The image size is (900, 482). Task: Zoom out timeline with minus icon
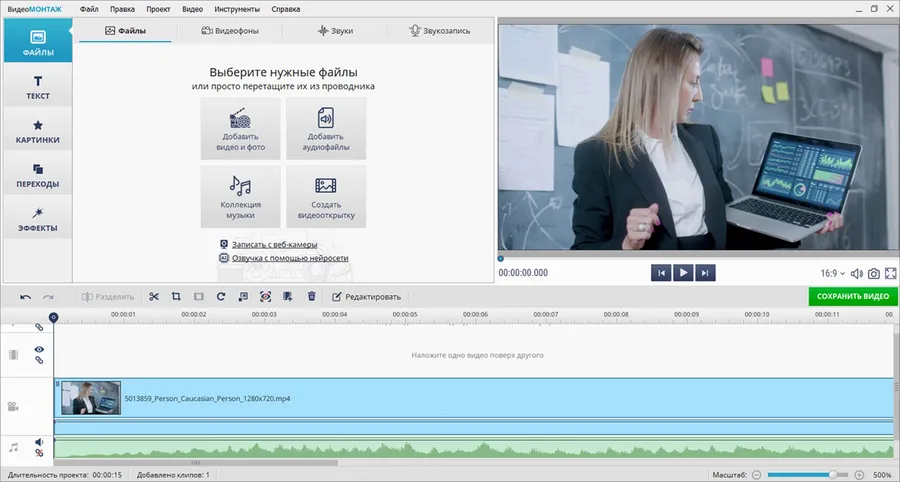tap(757, 475)
